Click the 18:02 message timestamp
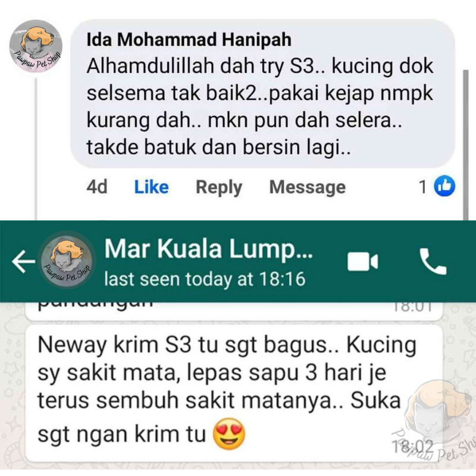Screen dimensions: 476x476 (412, 446)
